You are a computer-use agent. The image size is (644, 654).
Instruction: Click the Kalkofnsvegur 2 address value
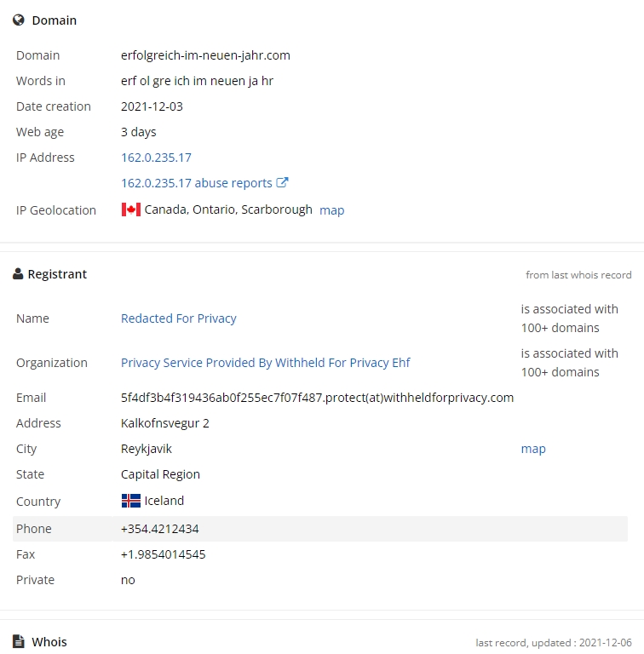click(x=164, y=423)
